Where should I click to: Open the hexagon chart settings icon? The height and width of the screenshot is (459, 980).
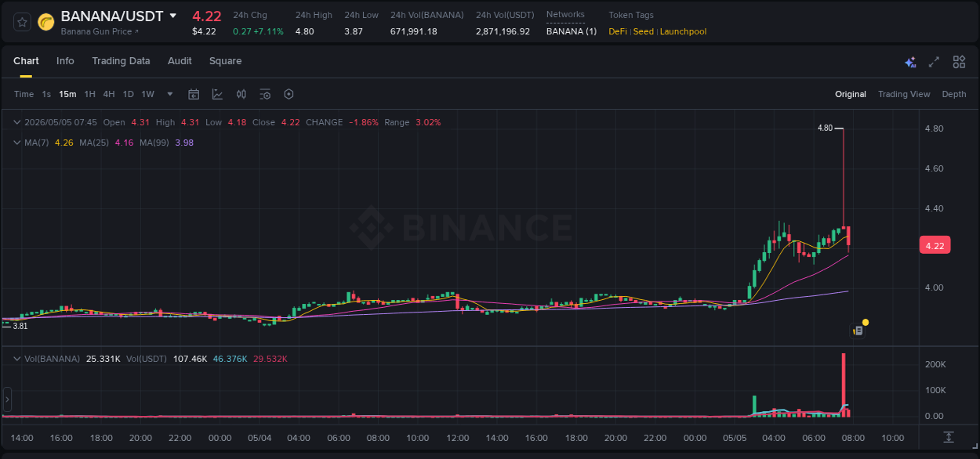point(289,94)
